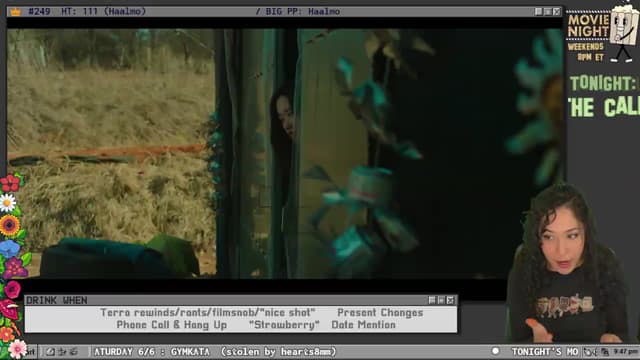This screenshot has height=360, width=640.
Task: Click the 'HT: 111 (Haalmo)' title text
Action: tap(104, 11)
